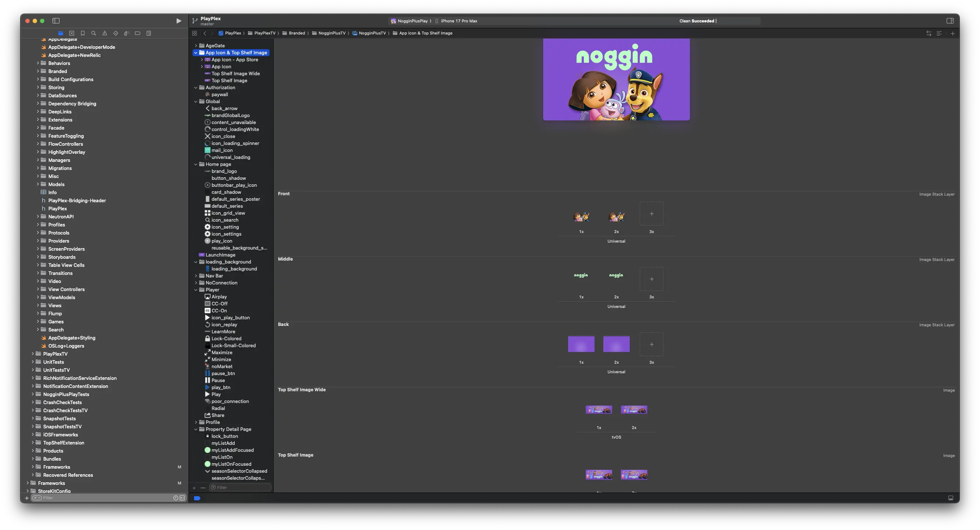Viewport: 980px width, 530px height.
Task: Collapse the Global asset group
Action: point(196,101)
